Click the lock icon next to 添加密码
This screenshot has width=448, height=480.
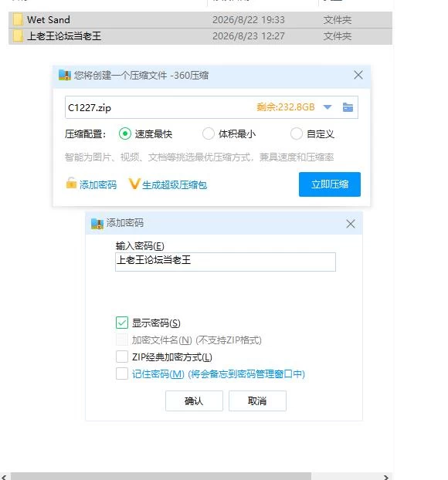[71, 183]
